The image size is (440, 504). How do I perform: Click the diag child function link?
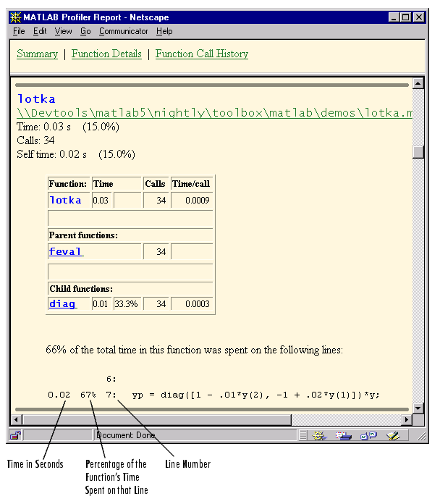63,303
